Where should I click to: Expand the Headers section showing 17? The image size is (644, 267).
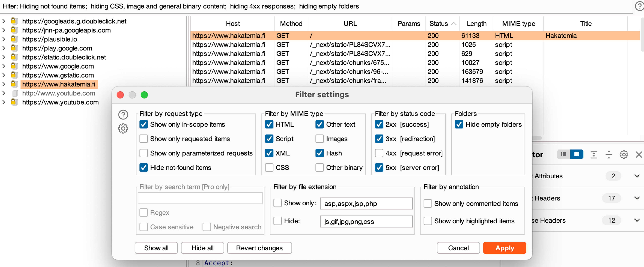[x=637, y=198]
